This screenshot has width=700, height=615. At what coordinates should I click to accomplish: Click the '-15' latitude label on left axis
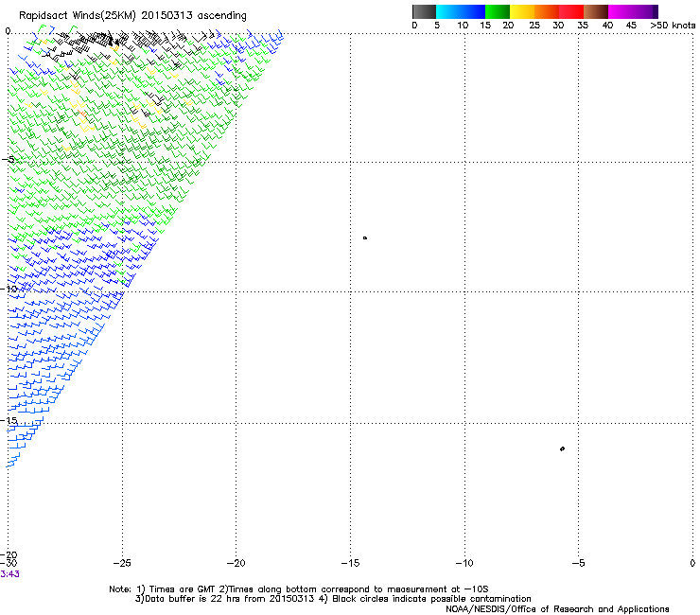9,421
